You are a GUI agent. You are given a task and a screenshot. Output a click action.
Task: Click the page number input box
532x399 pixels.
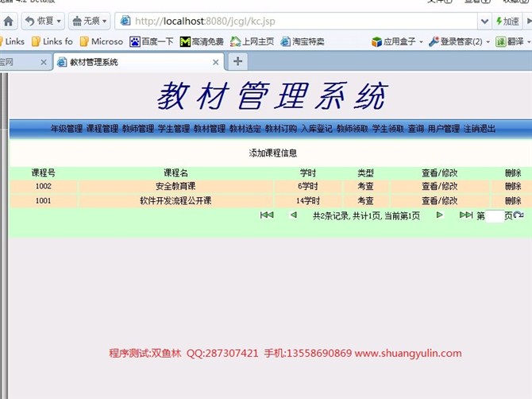point(495,216)
